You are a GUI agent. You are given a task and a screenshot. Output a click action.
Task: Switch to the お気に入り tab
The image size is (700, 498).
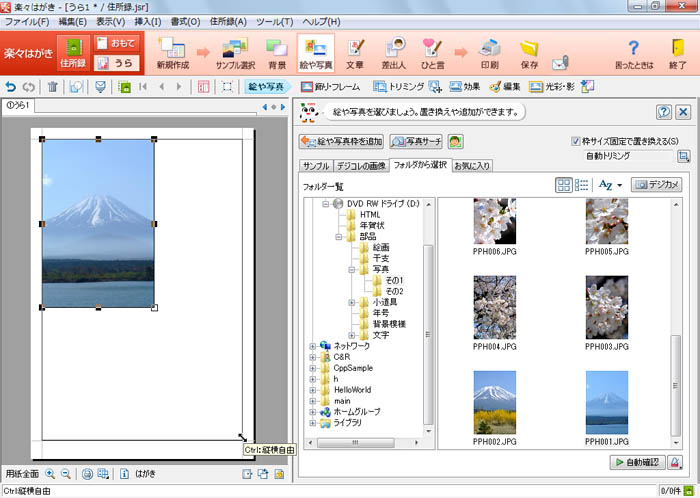[x=472, y=165]
